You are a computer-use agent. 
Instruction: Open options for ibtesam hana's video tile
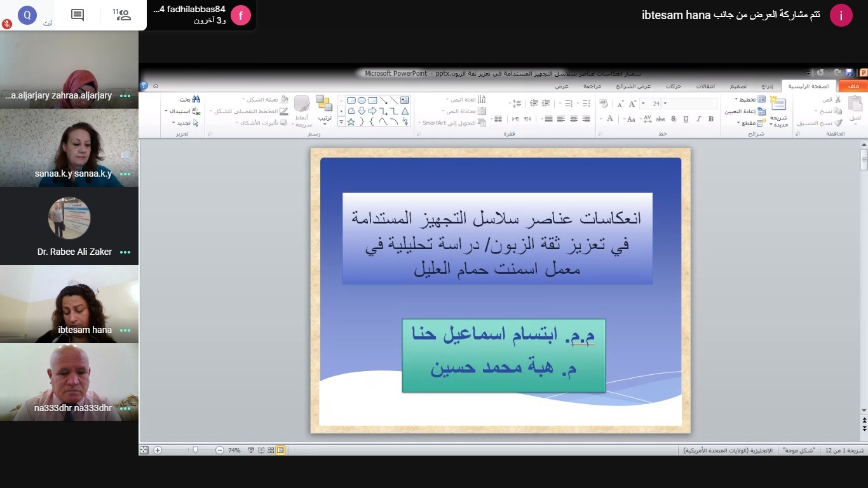click(x=125, y=330)
